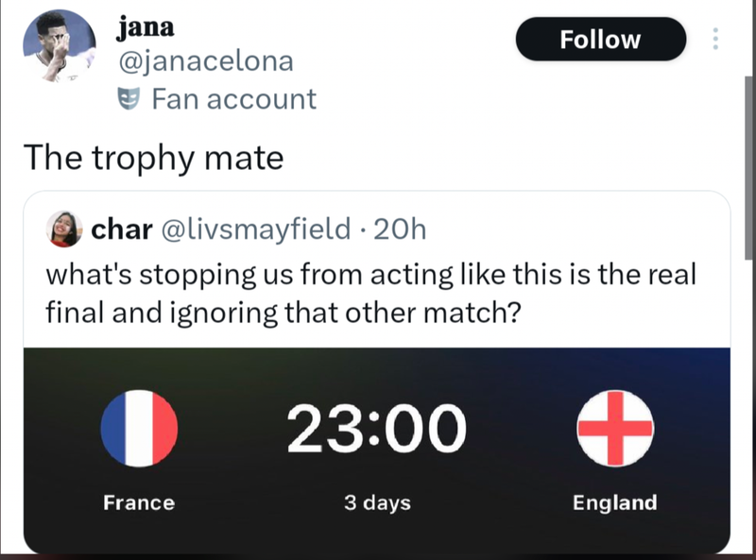Click the 23:00 match time
Image resolution: width=756 pixels, height=560 pixels.
376,429
